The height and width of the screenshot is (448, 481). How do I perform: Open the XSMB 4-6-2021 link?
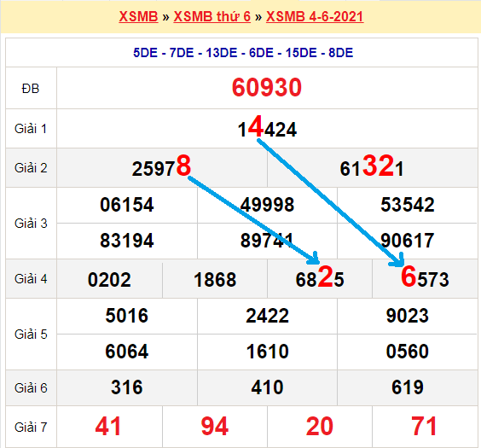[315, 16]
